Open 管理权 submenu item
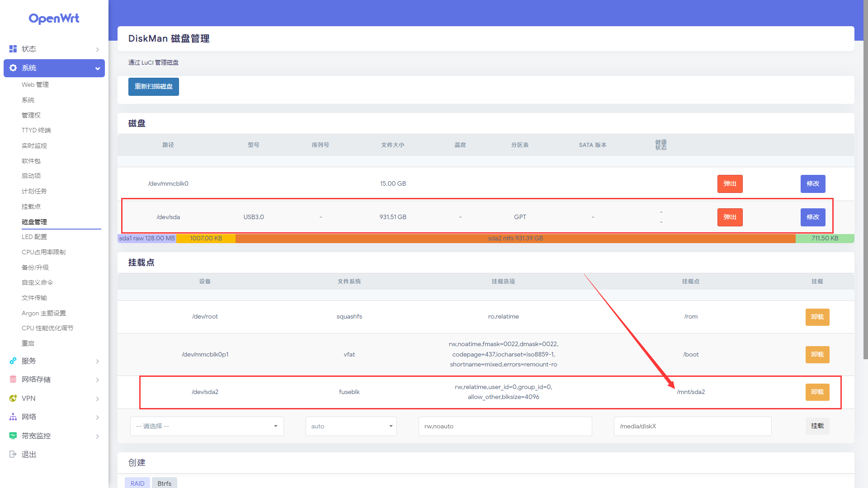The height and width of the screenshot is (488, 868). 31,115
